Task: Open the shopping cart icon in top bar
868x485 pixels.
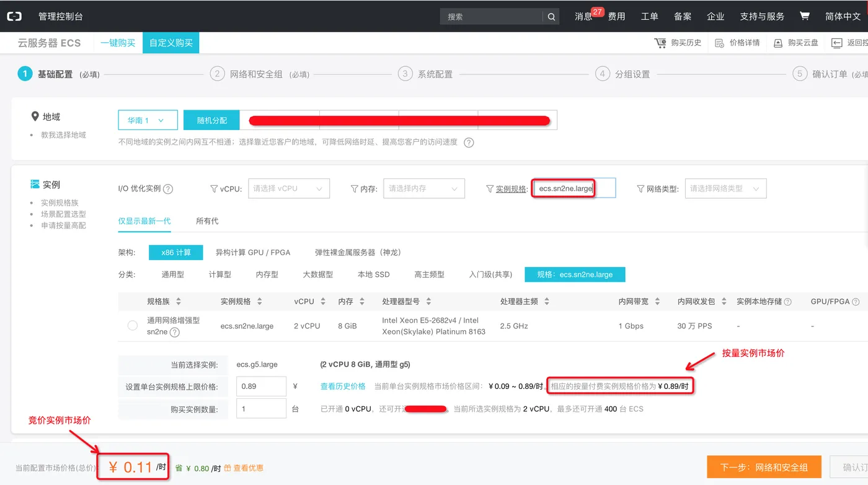Action: pyautogui.click(x=805, y=16)
